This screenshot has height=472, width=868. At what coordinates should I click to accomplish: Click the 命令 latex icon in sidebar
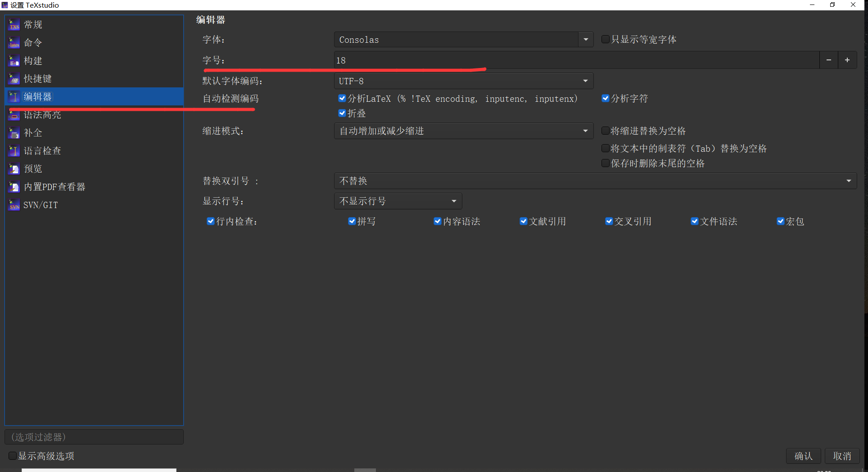[14, 43]
